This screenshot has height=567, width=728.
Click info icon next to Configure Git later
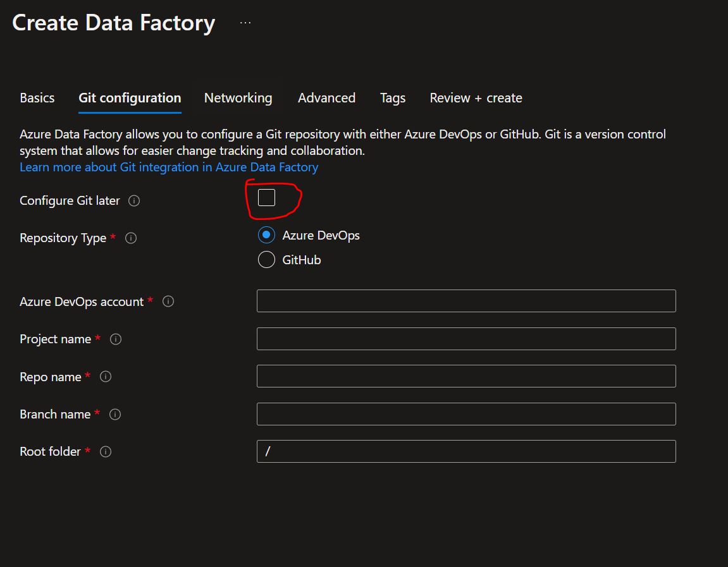(x=134, y=200)
